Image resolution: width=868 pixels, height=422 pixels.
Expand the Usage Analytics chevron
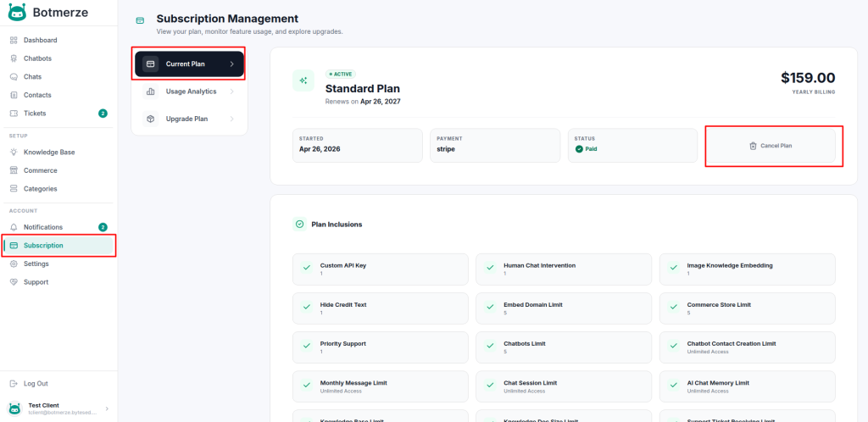tap(231, 92)
